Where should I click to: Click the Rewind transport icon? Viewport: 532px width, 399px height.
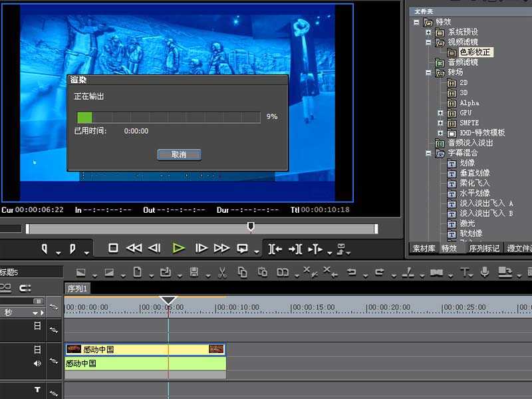[x=134, y=248]
